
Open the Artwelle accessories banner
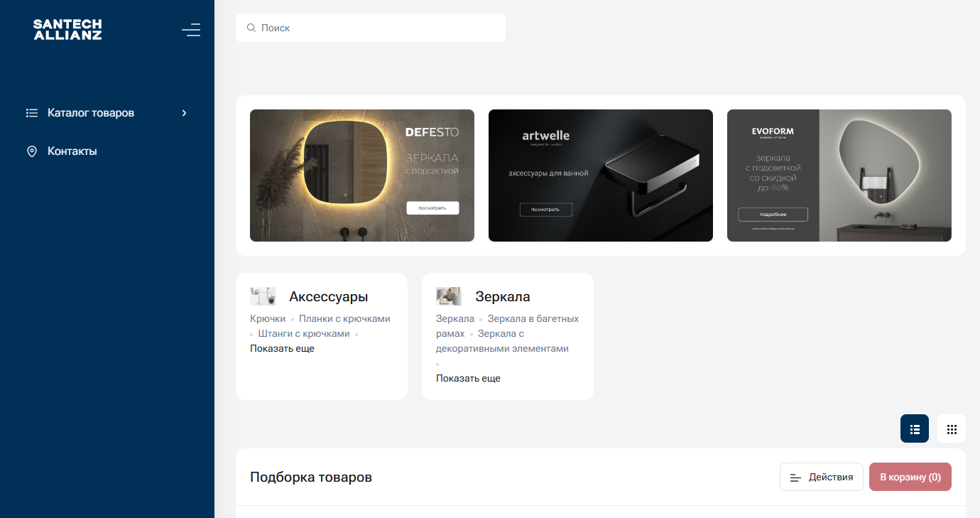pos(601,176)
